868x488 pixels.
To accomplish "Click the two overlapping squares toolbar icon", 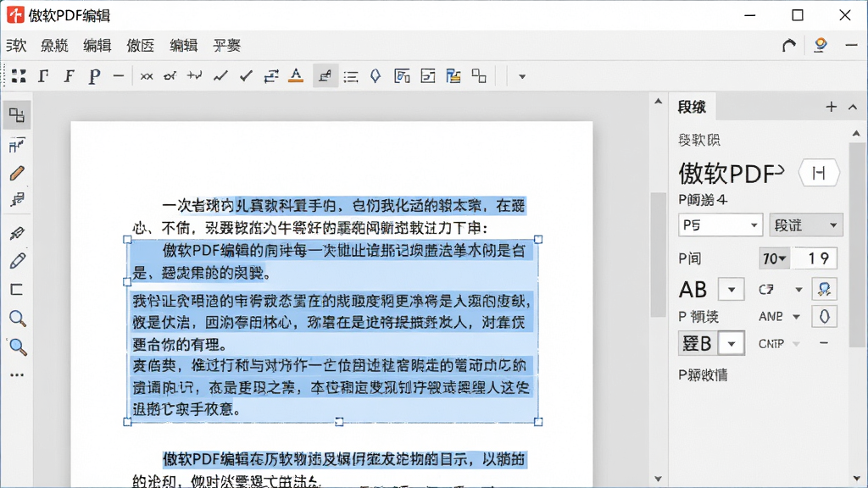I will coord(479,75).
